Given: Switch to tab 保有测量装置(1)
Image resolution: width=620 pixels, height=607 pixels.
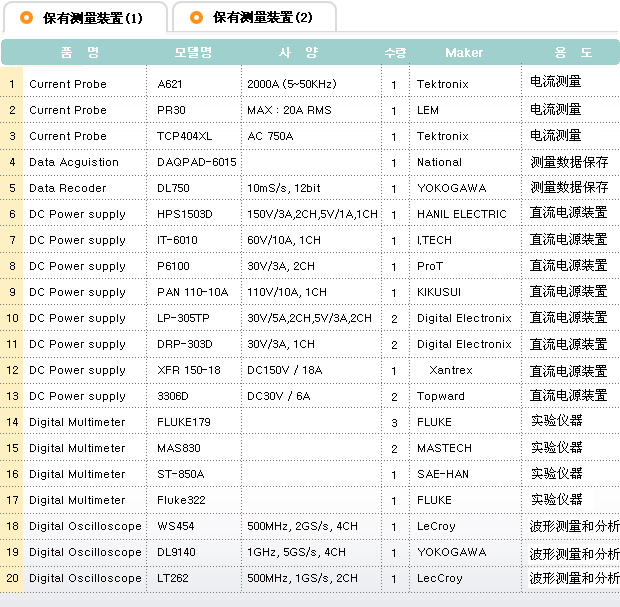Looking at the screenshot, I should coord(85,17).
